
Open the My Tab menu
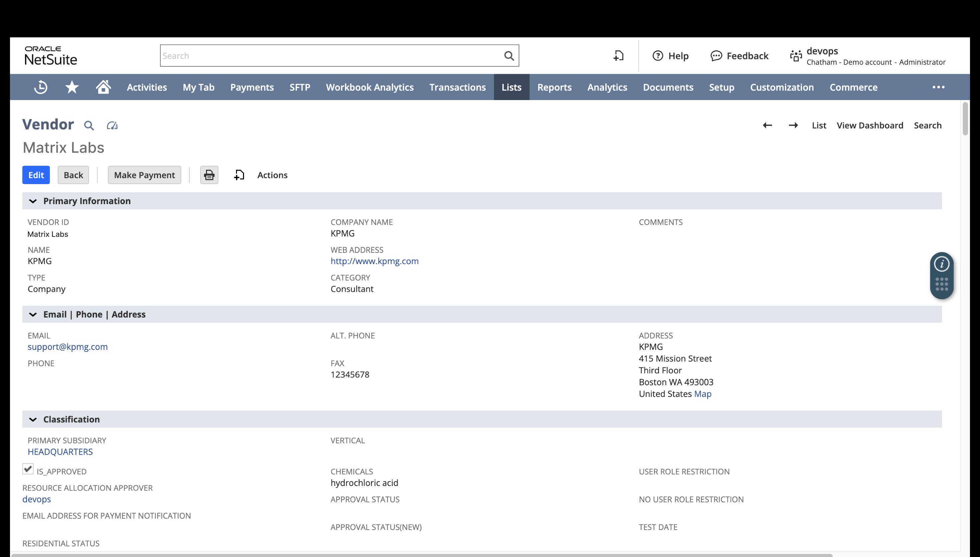pyautogui.click(x=198, y=87)
